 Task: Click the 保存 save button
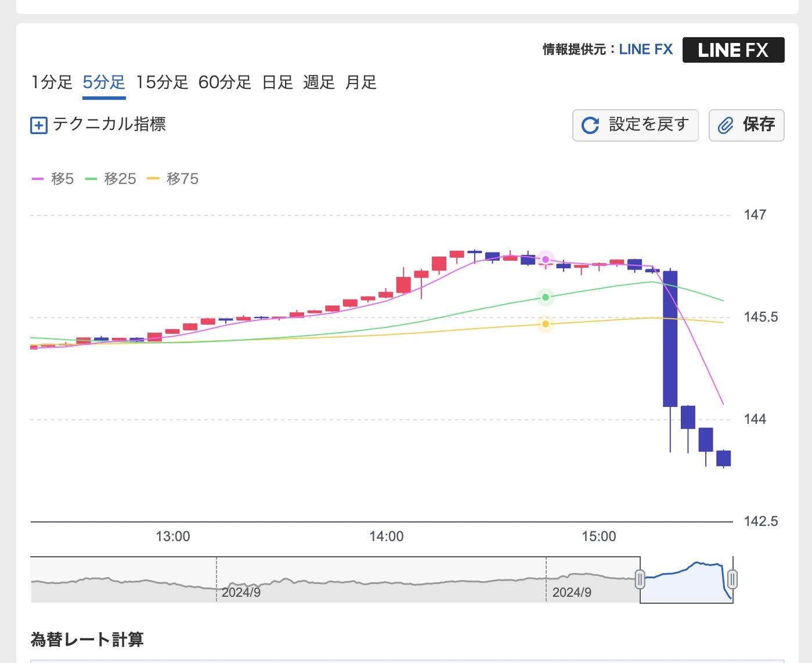[x=746, y=125]
